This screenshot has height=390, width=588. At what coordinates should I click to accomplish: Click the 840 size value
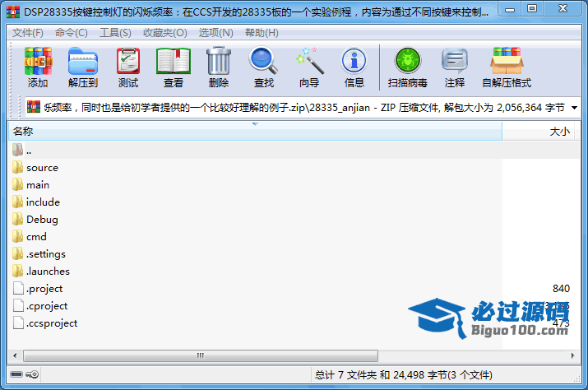[x=561, y=288]
